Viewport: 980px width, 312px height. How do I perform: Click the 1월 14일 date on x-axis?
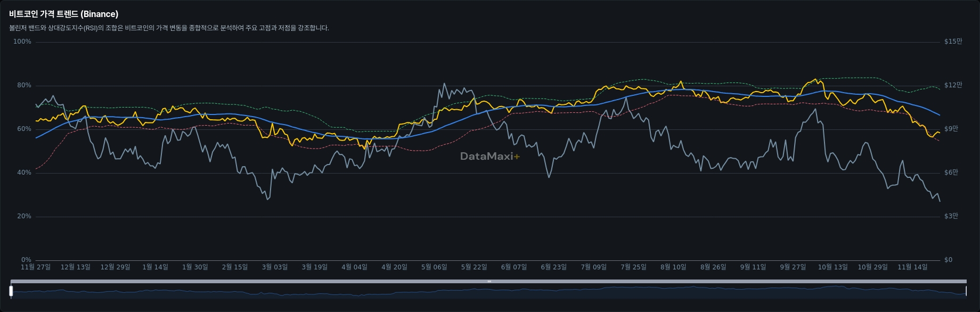(x=155, y=267)
